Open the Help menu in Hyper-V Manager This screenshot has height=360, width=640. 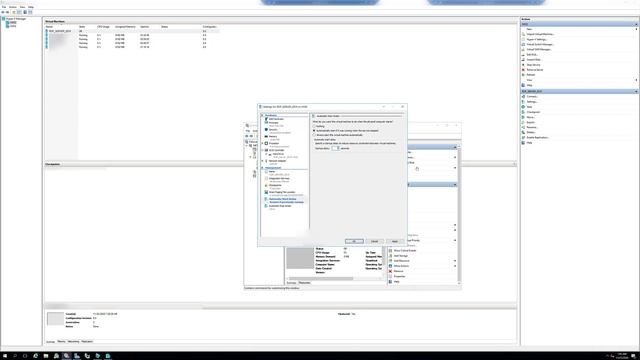pyautogui.click(x=31, y=7)
